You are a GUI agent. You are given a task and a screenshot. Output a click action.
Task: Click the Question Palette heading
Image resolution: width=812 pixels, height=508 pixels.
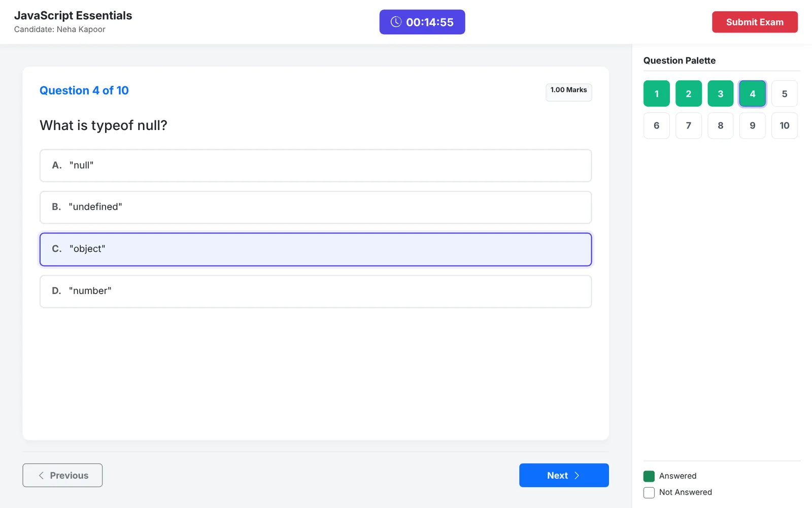click(x=680, y=60)
